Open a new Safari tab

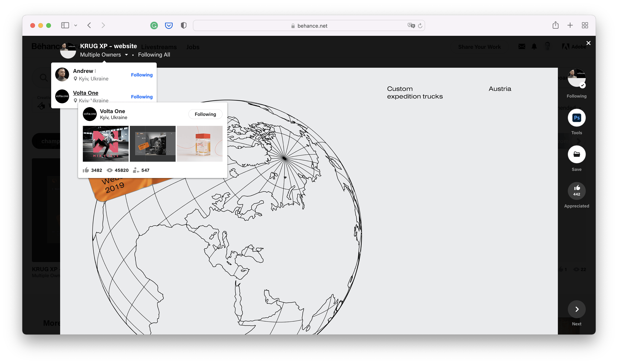570,25
